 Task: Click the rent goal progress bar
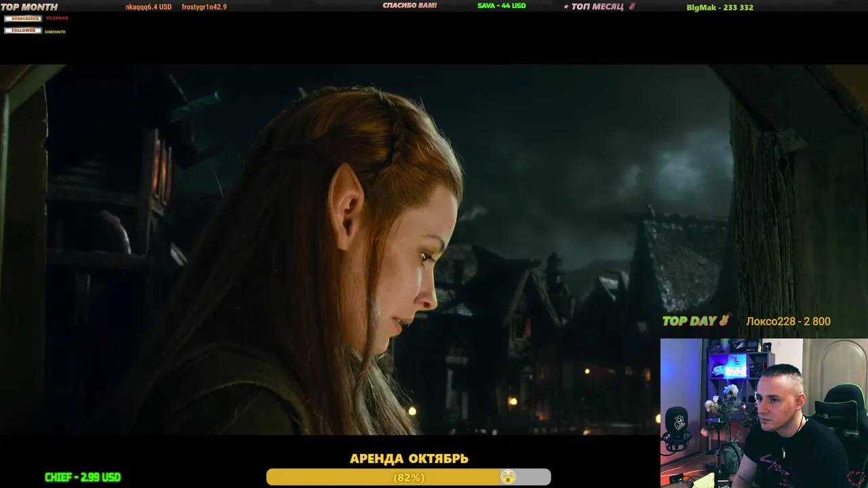click(x=408, y=477)
